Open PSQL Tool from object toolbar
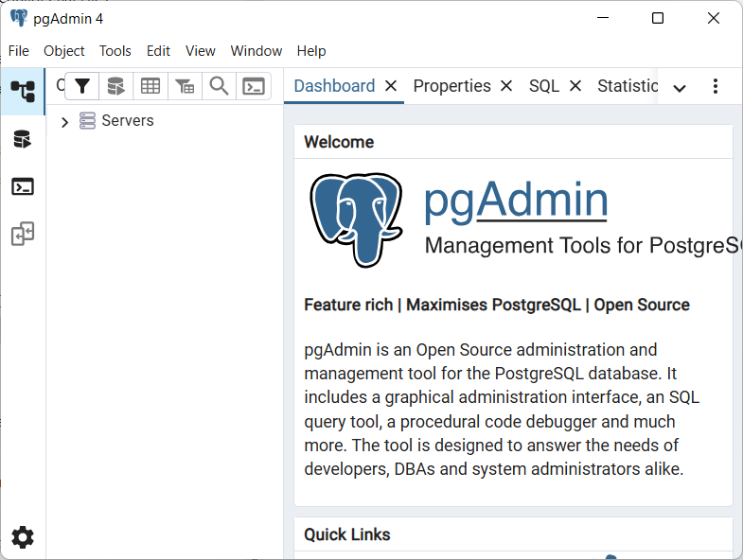Image resolution: width=743 pixels, height=560 pixels. (x=254, y=86)
